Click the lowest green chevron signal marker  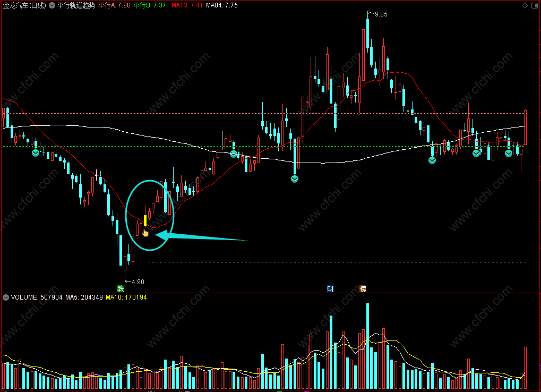(295, 179)
